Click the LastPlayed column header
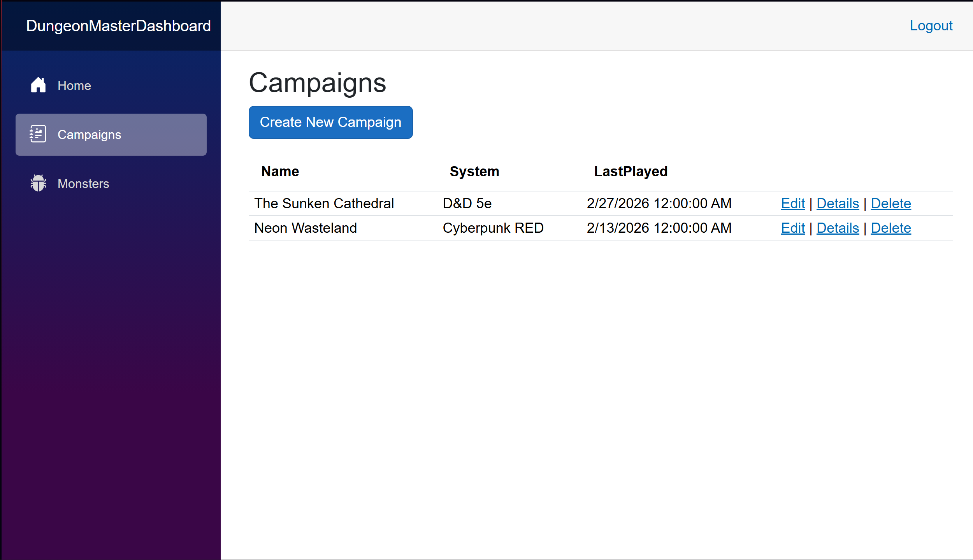The height and width of the screenshot is (560, 973). (631, 171)
